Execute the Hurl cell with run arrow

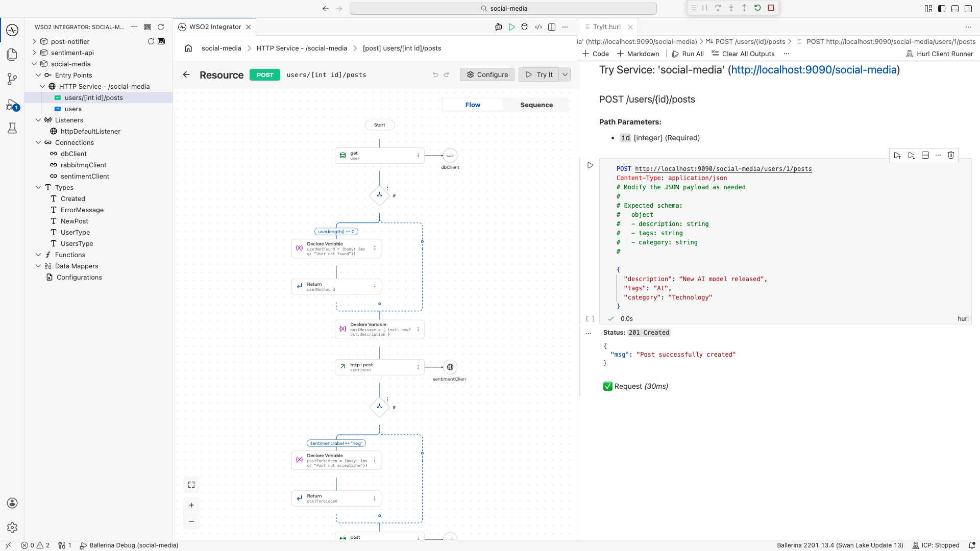point(590,165)
